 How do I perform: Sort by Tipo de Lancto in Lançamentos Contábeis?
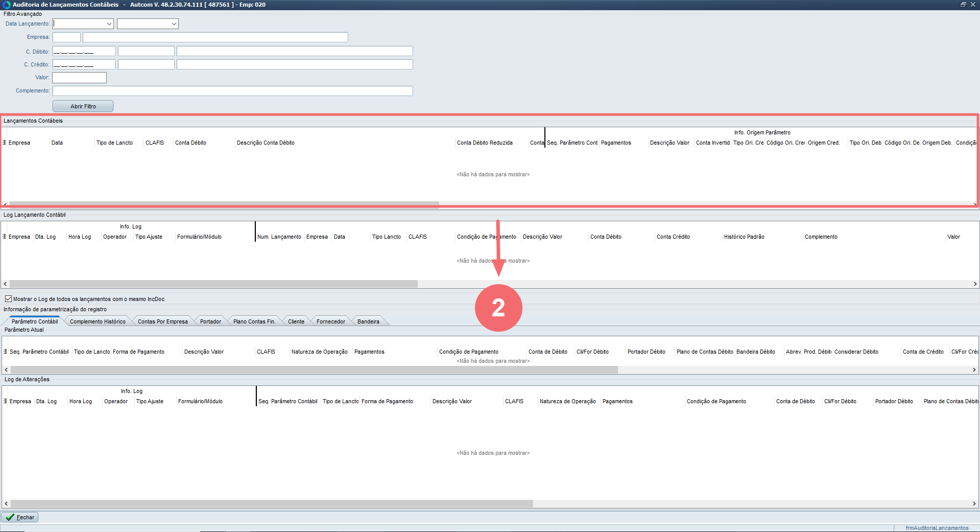click(x=119, y=143)
